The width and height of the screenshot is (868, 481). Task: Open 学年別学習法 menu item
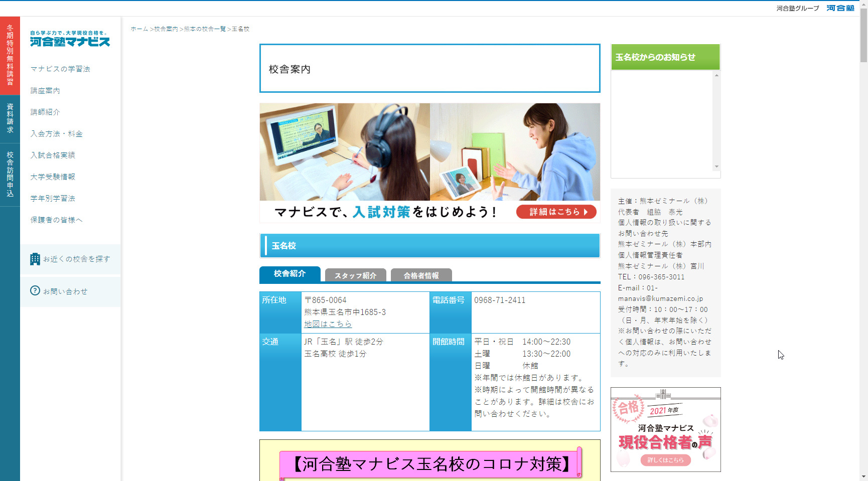[x=53, y=198]
